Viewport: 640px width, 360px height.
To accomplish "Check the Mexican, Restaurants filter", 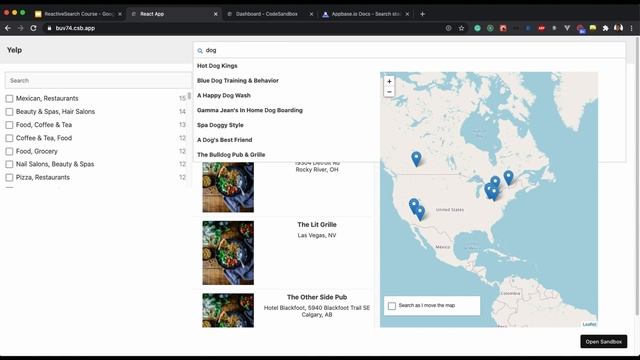I will click(x=9, y=98).
